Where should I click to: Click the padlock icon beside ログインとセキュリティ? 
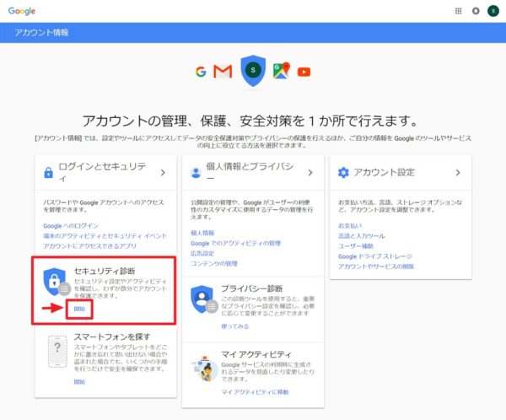pos(48,173)
